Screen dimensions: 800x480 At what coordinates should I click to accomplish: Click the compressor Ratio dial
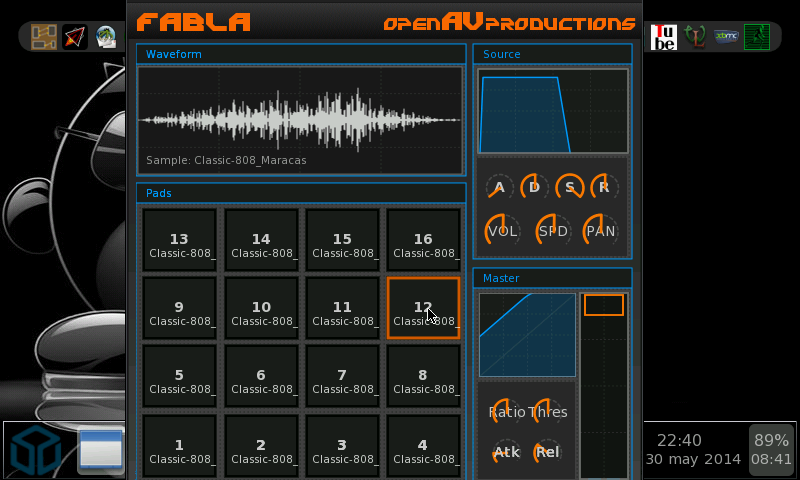[507, 411]
